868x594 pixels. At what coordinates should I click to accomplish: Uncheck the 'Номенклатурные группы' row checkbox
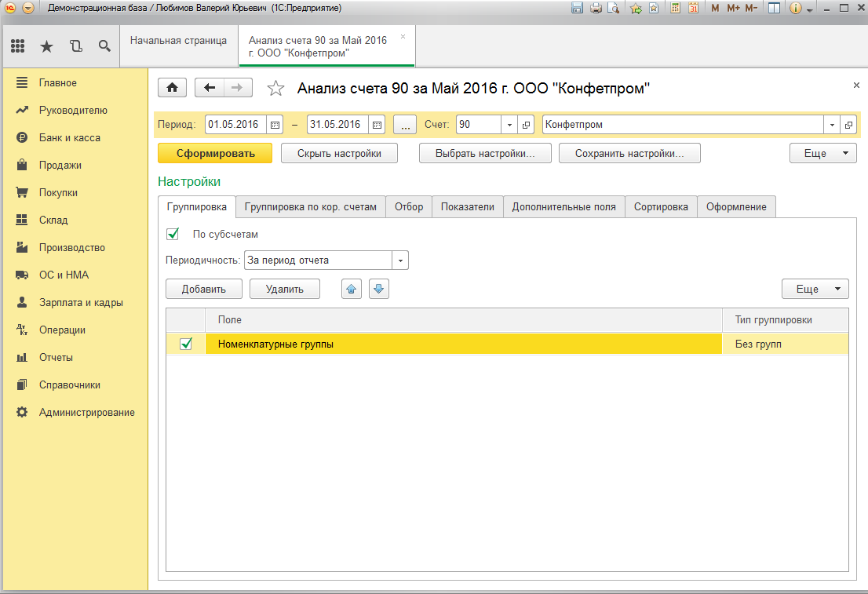point(186,344)
